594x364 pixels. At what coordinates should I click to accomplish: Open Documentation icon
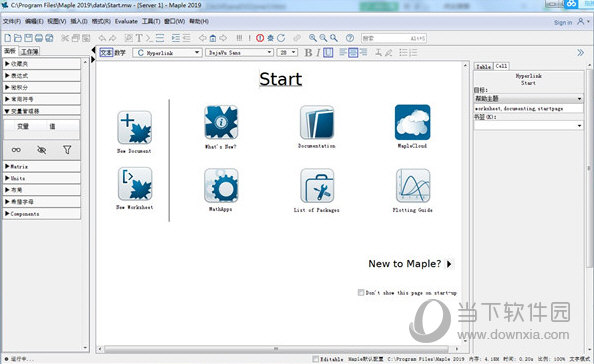[317, 122]
